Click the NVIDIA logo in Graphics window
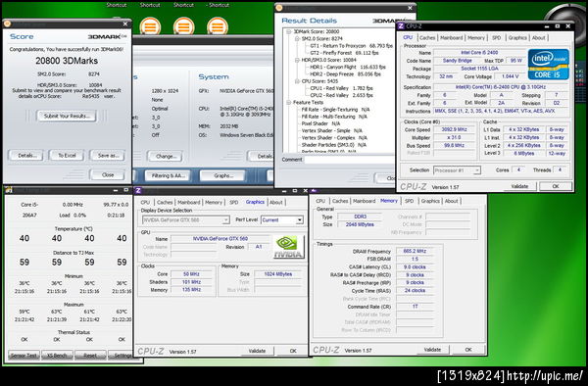 [288, 247]
